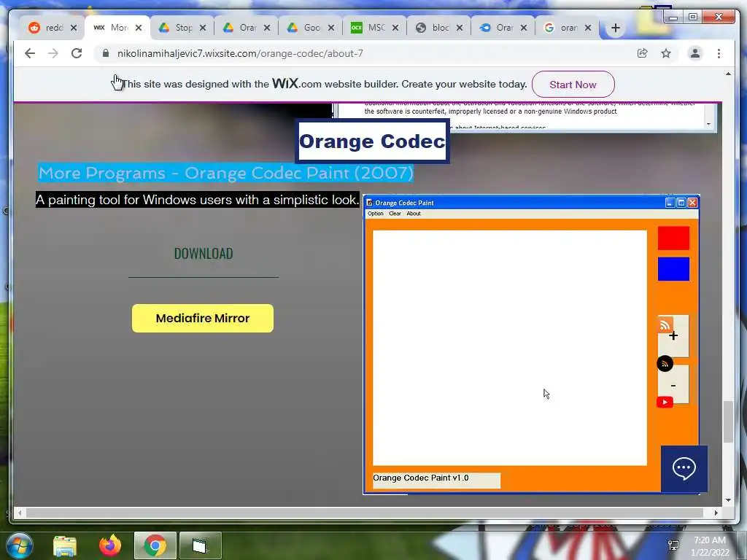The width and height of the screenshot is (747, 560).
Task: Open Windows Explorer from the taskbar
Action: 65,545
